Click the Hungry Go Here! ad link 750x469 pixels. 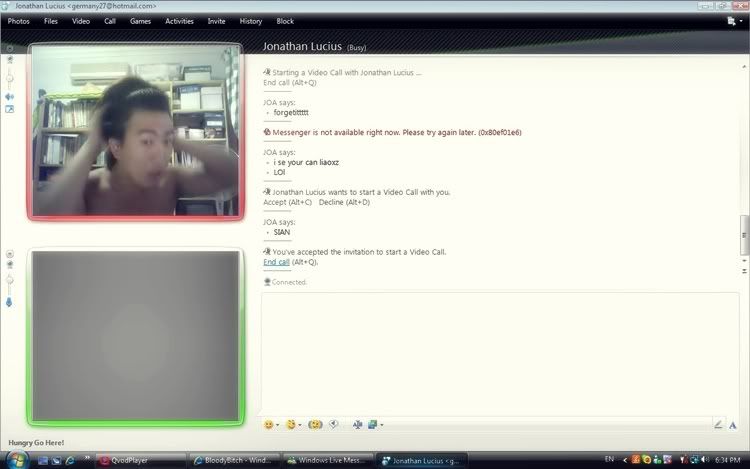[36, 441]
